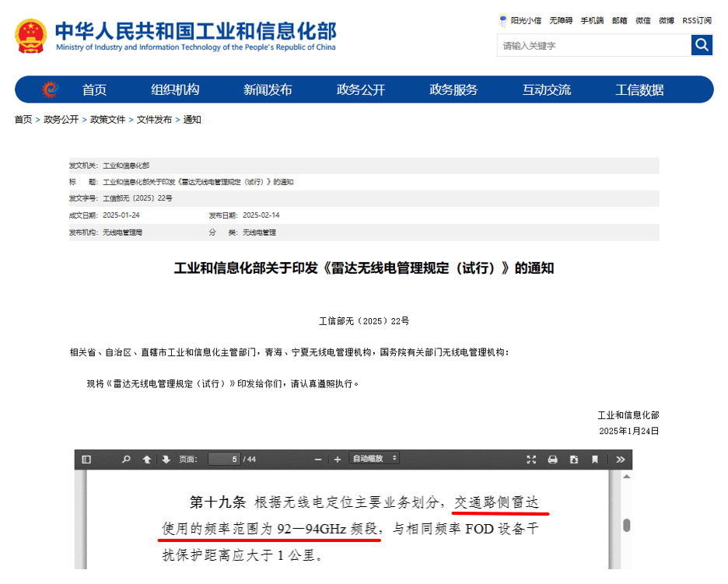Print the PDF document
Viewport: 728px width, 584px height.
(x=553, y=460)
